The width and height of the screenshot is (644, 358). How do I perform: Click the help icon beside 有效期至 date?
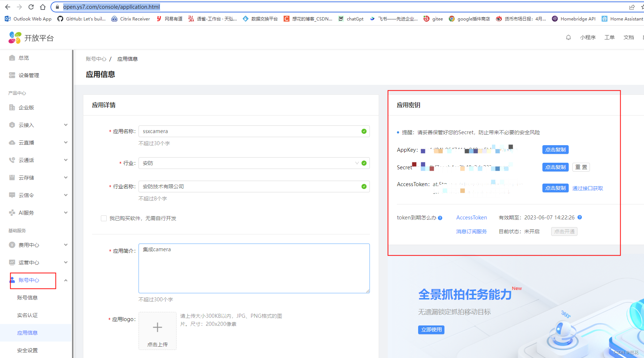(x=580, y=217)
